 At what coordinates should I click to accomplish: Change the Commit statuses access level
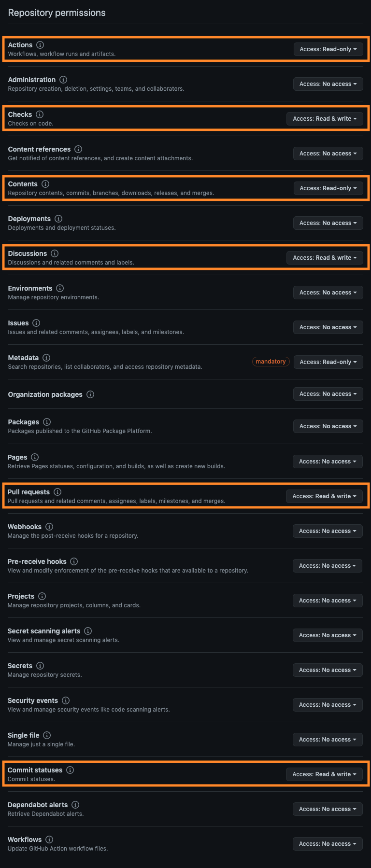[324, 774]
